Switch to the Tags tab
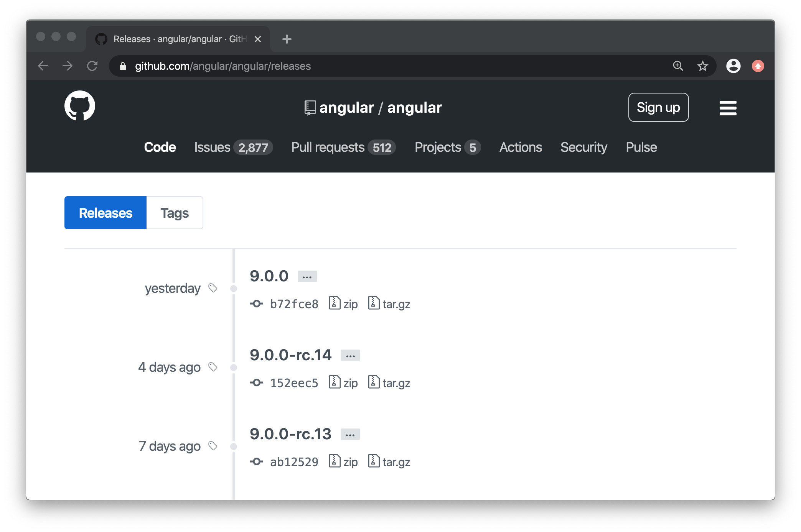Image resolution: width=801 pixels, height=532 pixels. click(x=173, y=213)
